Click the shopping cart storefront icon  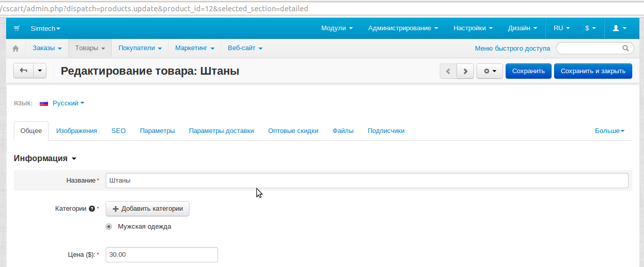[x=17, y=28]
